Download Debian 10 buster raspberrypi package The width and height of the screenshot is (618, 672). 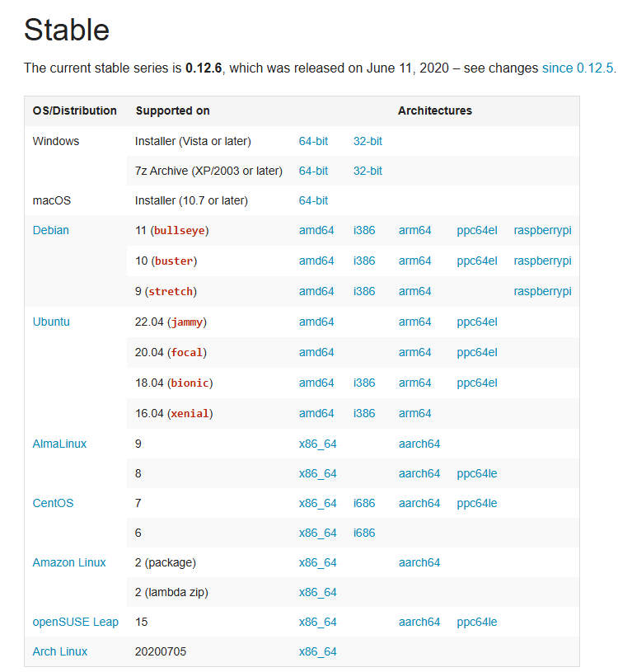tap(542, 261)
